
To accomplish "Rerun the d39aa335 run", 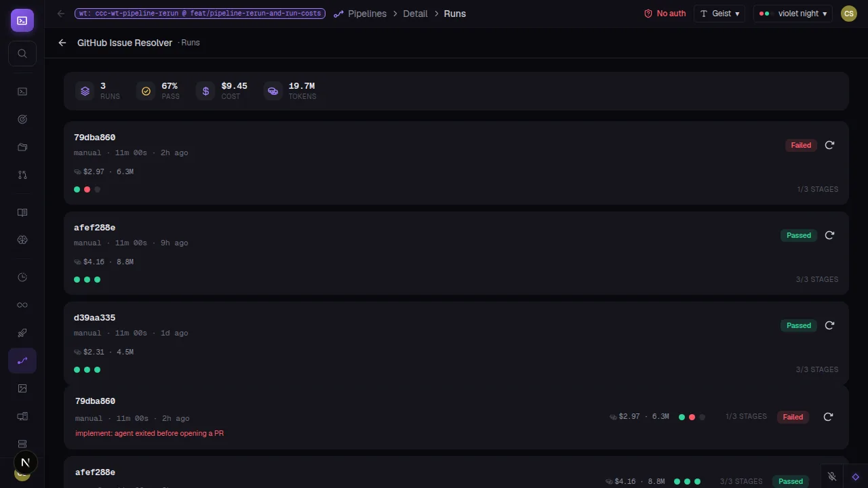I will point(829,325).
